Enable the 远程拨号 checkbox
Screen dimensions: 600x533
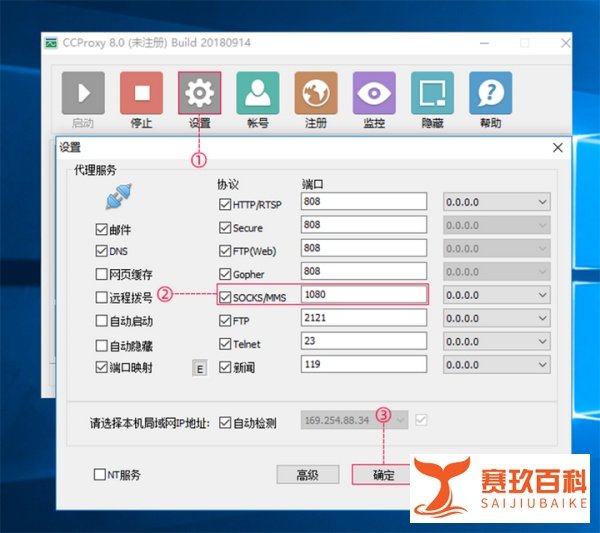[x=101, y=297]
